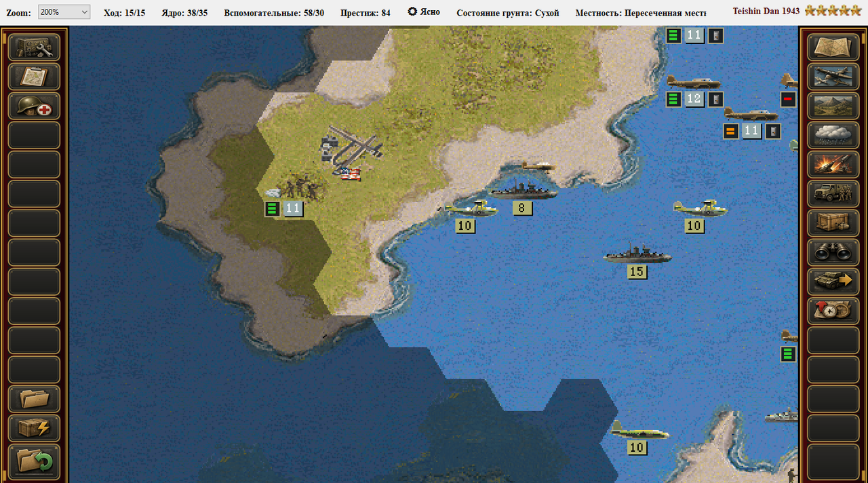Open the compass and map button
Screen dimensions: 868x483
(x=833, y=310)
